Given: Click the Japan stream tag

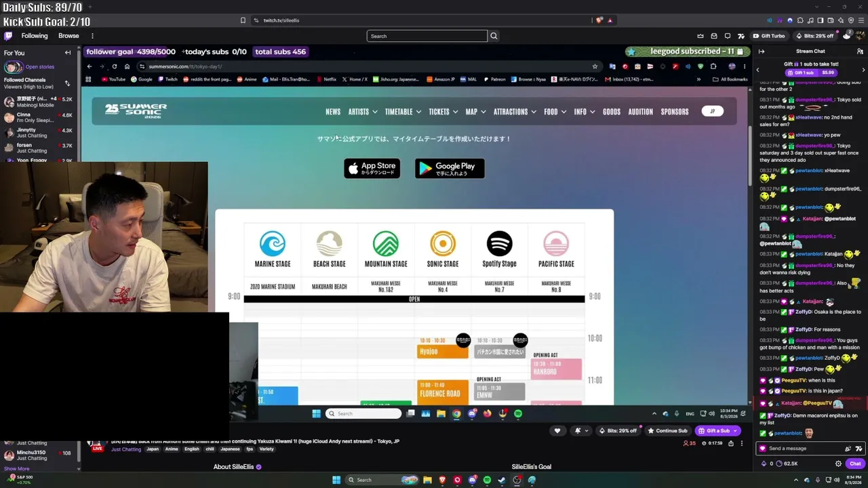Looking at the screenshot, I should 153,449.
